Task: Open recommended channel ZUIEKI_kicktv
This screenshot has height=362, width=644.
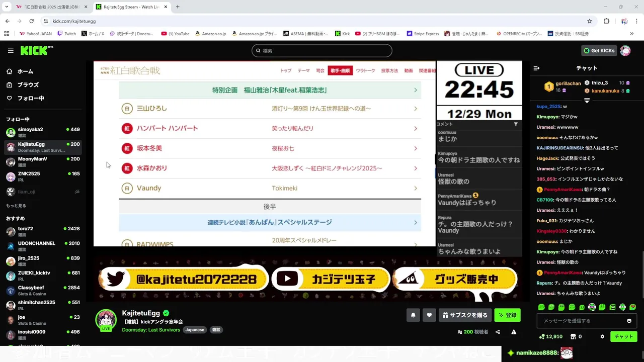Action: [x=43, y=276]
